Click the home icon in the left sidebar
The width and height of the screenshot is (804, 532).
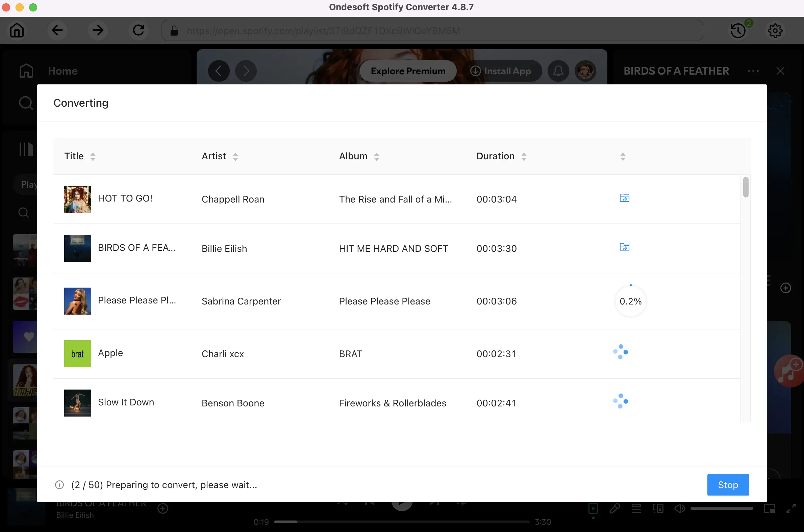(x=26, y=70)
